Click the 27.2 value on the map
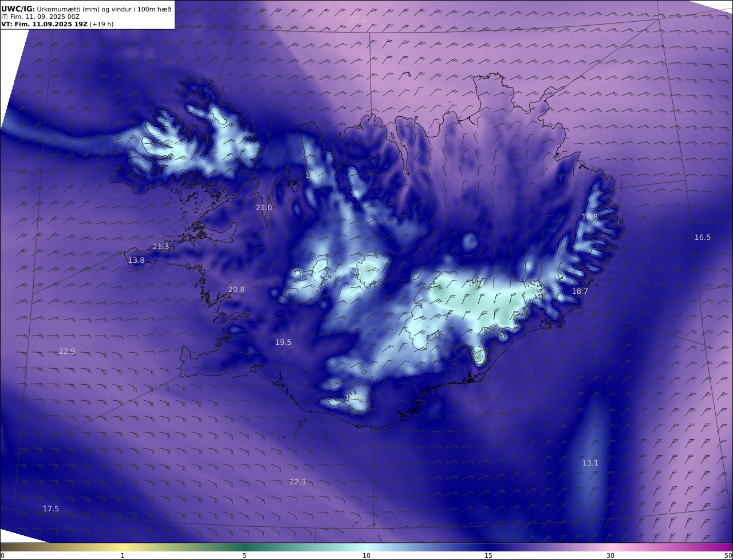The height and width of the screenshot is (560, 733). click(x=358, y=19)
